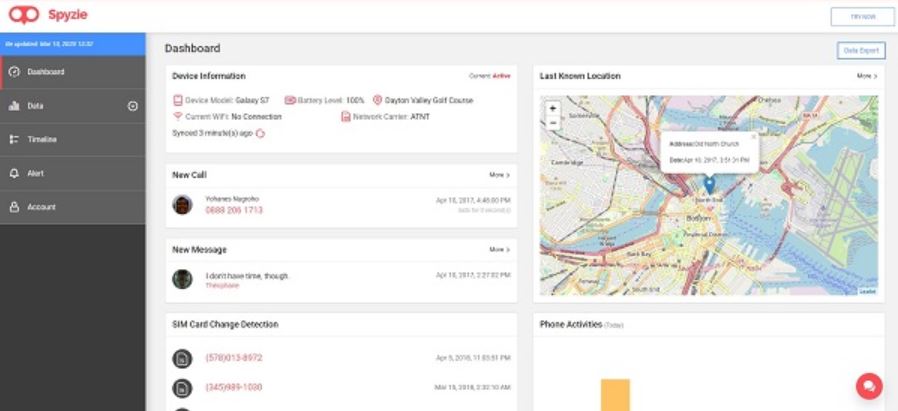Image resolution: width=898 pixels, height=411 pixels.
Task: Click the Alert bell icon
Action: click(x=14, y=173)
